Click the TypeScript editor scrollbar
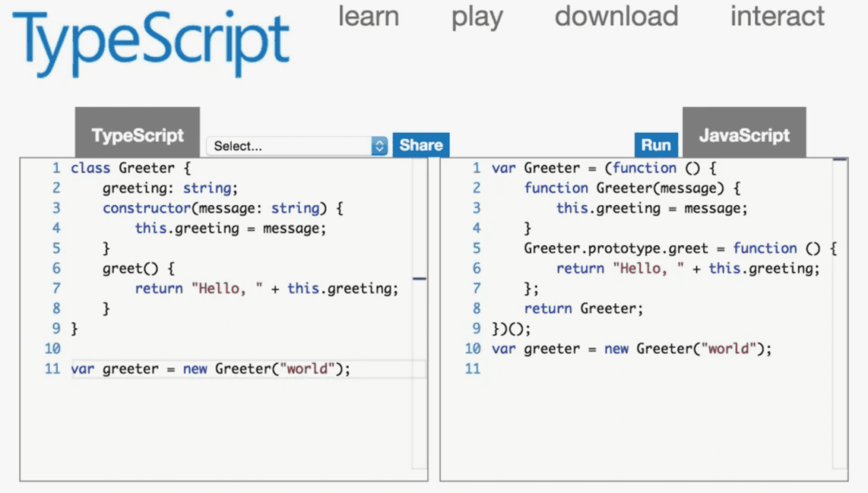The height and width of the screenshot is (493, 868). tap(420, 278)
